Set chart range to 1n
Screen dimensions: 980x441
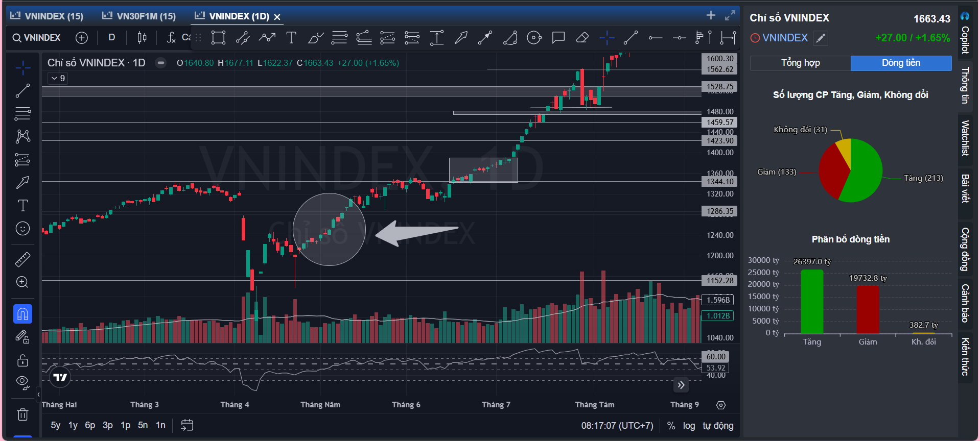pos(160,426)
